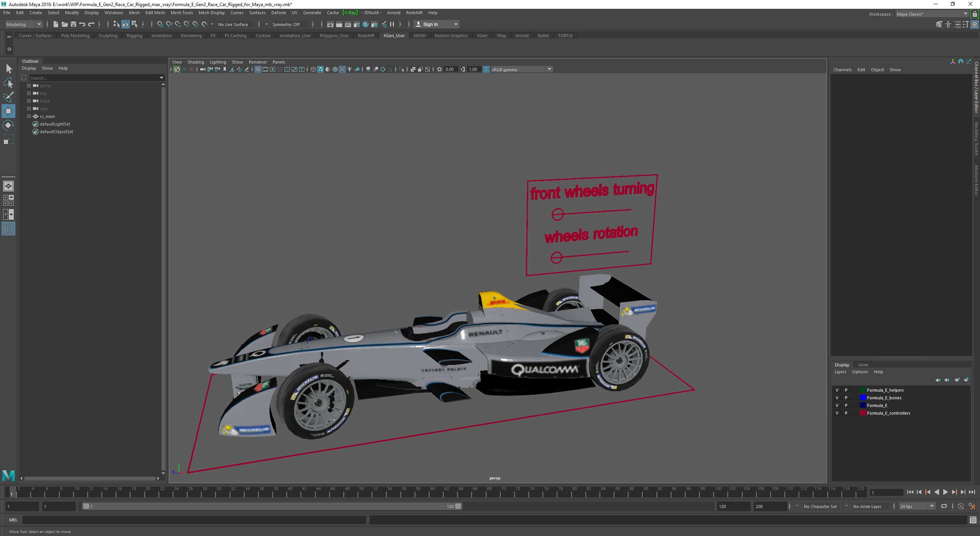The image size is (980, 536).
Task: Switch to the Rigging shelf tab
Action: pyautogui.click(x=134, y=36)
